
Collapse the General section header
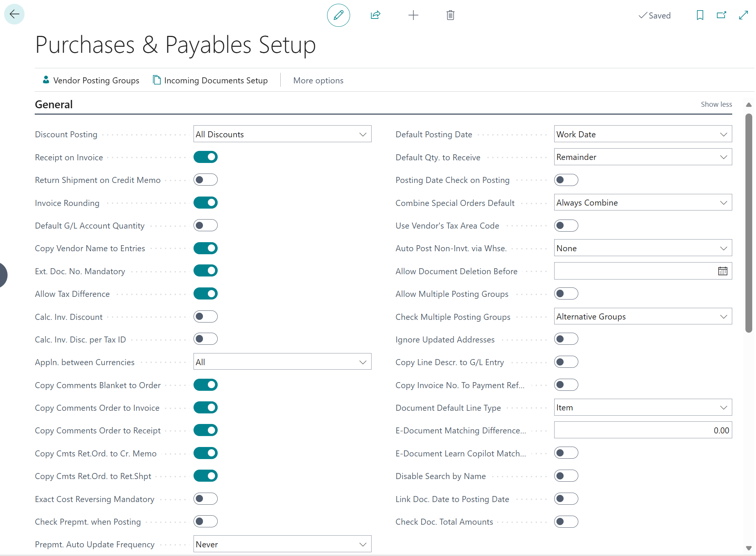(x=54, y=104)
